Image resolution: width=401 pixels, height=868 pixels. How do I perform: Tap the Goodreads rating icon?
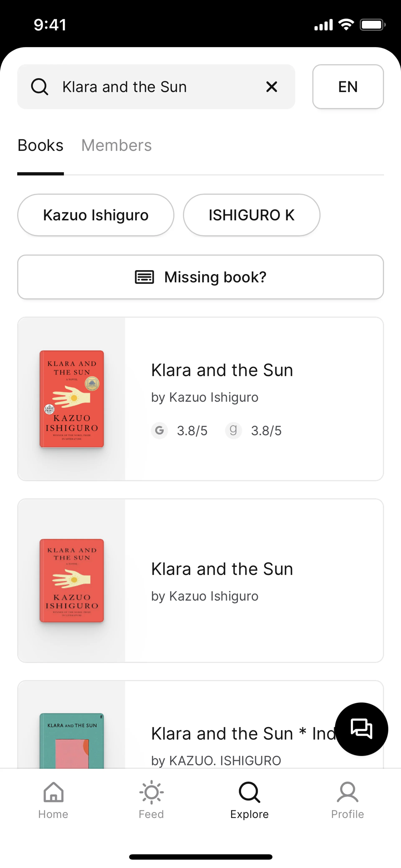tap(233, 430)
